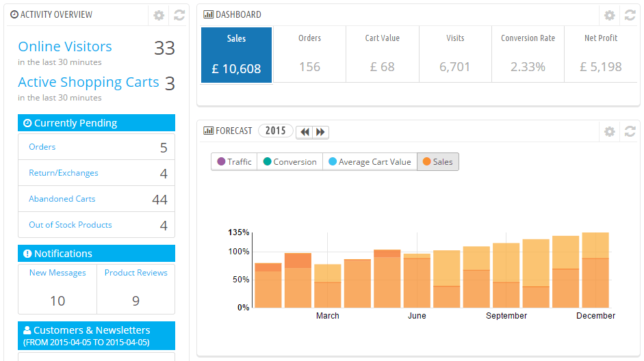Refresh the Activity Overview panel
Screen dimensions: 644x361
(x=179, y=16)
